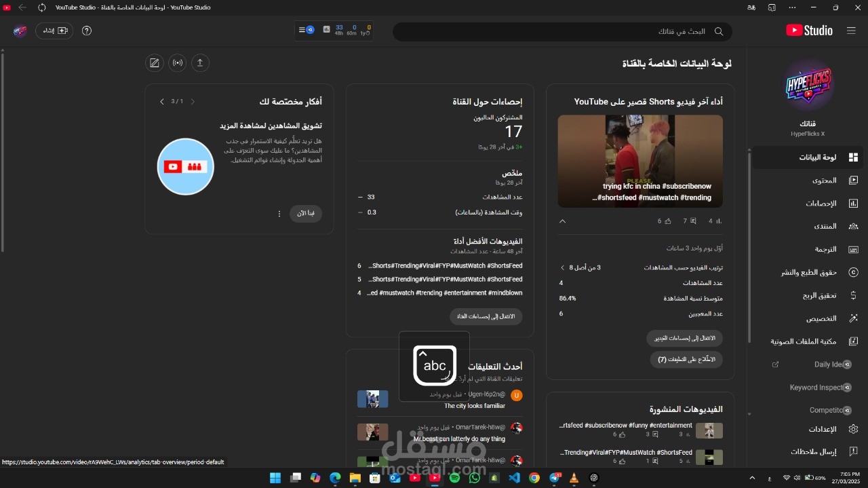This screenshot has width=868, height=488.
Task: Click the upload video arrow icon
Action: [199, 63]
